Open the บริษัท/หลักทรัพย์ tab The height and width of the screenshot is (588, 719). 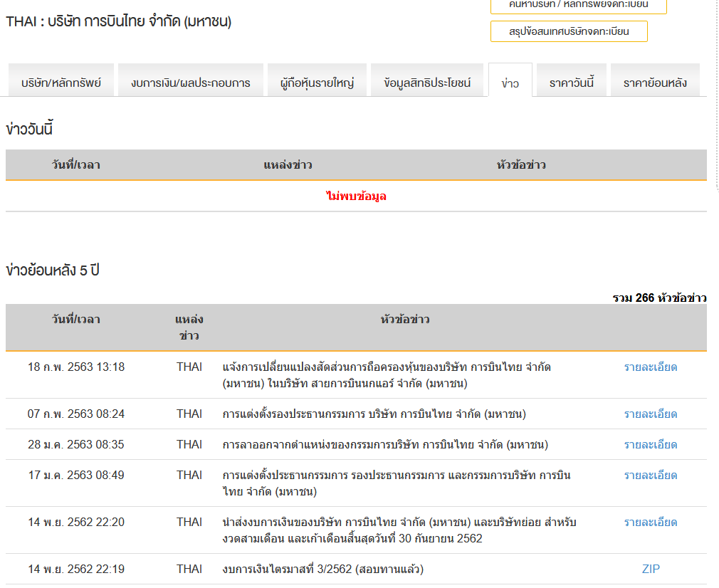click(x=61, y=80)
